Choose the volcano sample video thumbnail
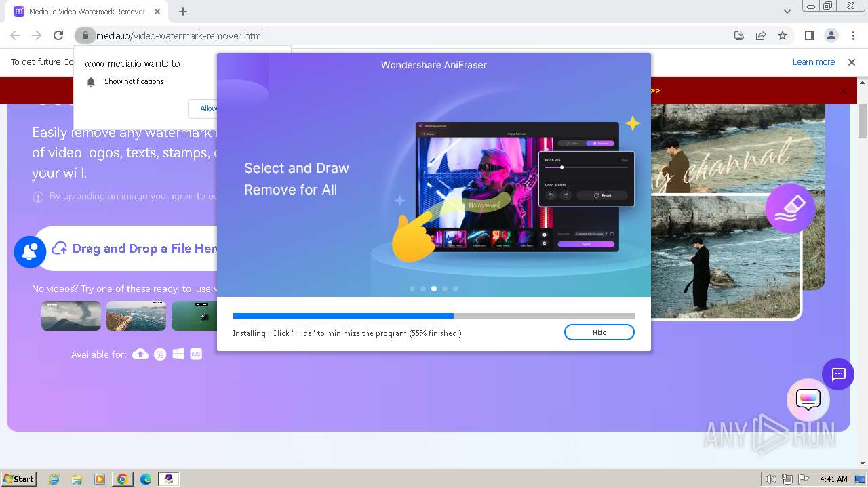 point(71,316)
